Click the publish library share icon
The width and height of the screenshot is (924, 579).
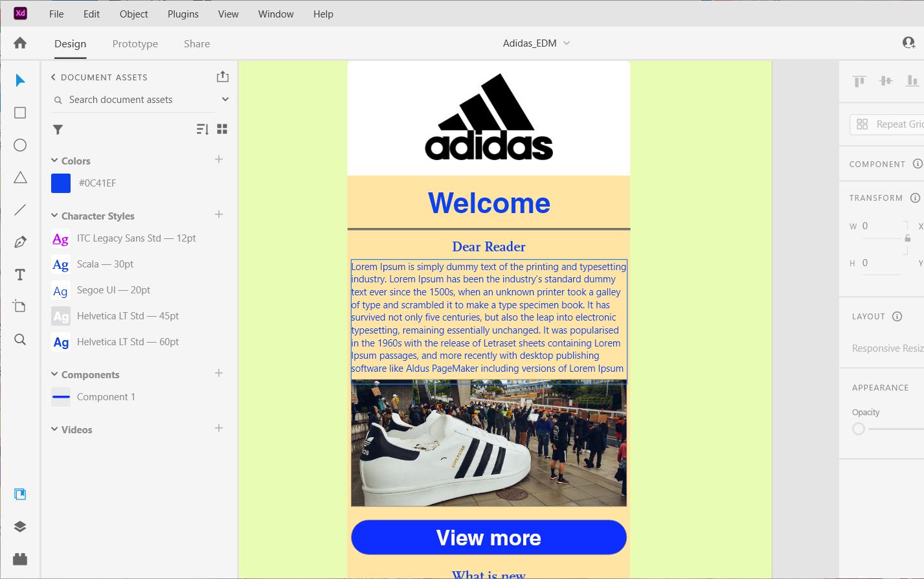click(223, 76)
